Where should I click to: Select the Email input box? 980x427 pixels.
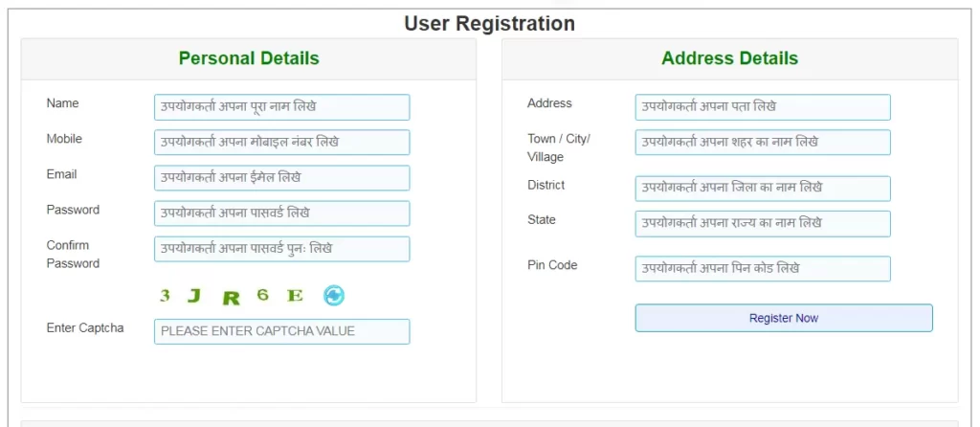(282, 177)
